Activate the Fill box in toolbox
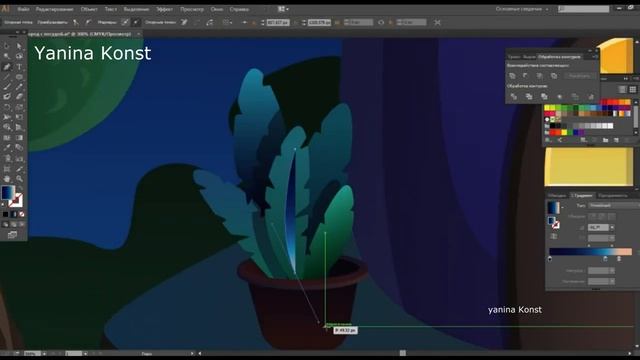This screenshot has height=360, width=640. (7, 193)
